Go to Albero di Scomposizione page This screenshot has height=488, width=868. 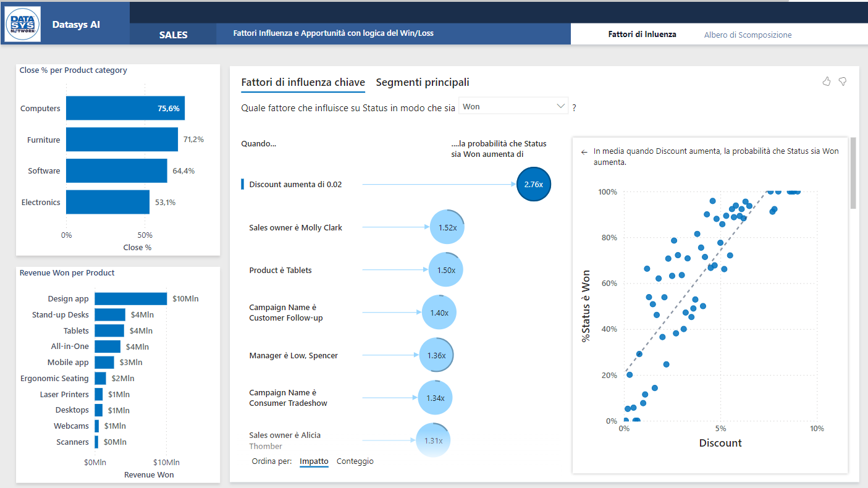tap(748, 35)
